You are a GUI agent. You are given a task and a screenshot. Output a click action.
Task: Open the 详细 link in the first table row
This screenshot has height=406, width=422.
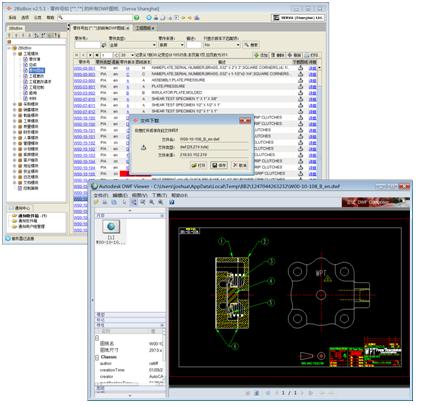click(x=312, y=68)
